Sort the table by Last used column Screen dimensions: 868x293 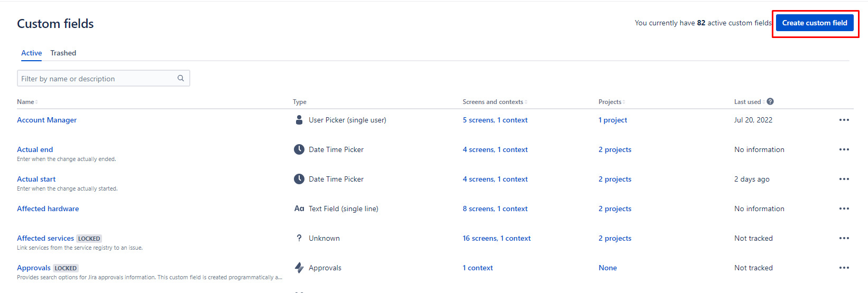pos(749,102)
